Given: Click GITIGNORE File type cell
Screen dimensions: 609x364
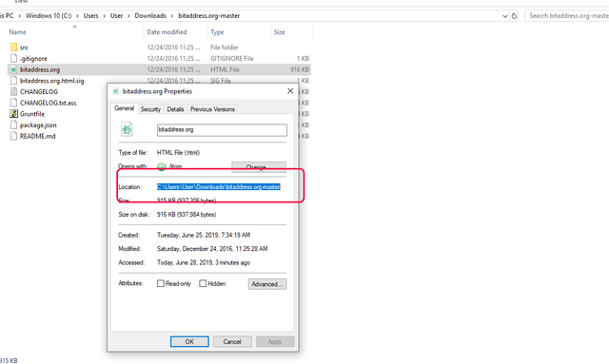Looking at the screenshot, I should tap(232, 59).
